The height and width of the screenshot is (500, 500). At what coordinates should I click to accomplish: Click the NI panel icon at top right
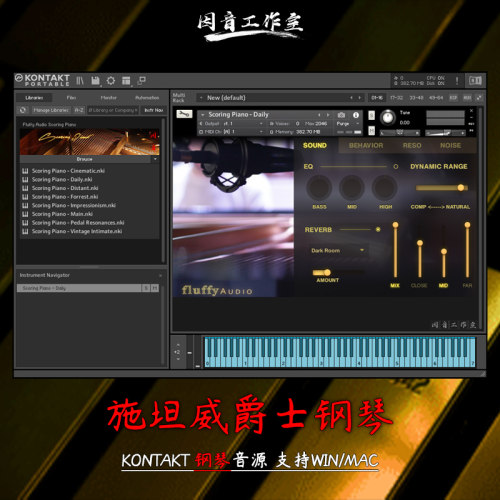475,81
